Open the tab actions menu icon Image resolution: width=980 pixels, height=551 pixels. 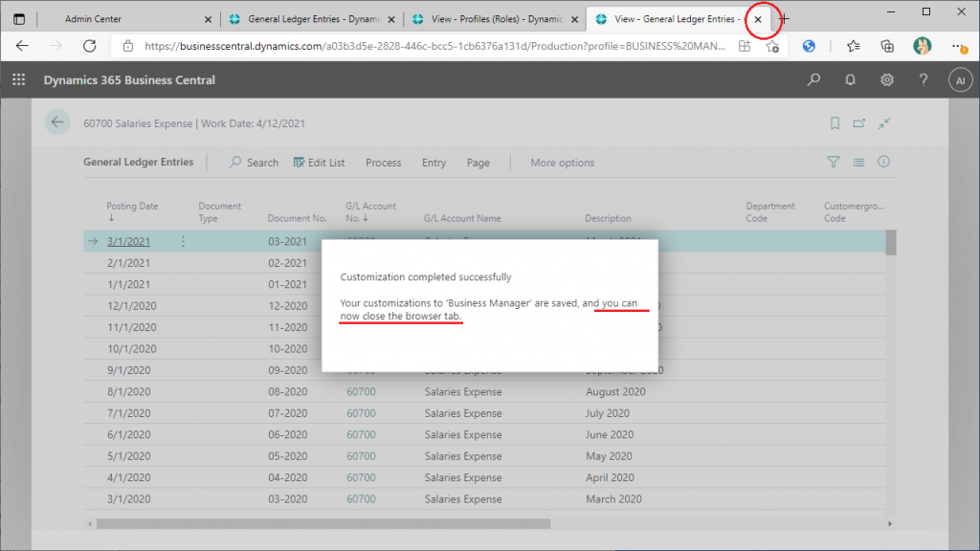pos(19,19)
